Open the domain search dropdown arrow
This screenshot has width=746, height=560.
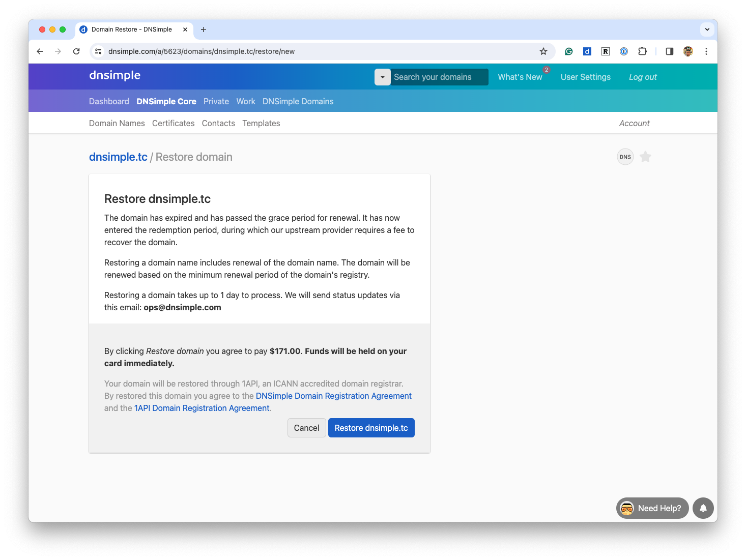pyautogui.click(x=383, y=77)
